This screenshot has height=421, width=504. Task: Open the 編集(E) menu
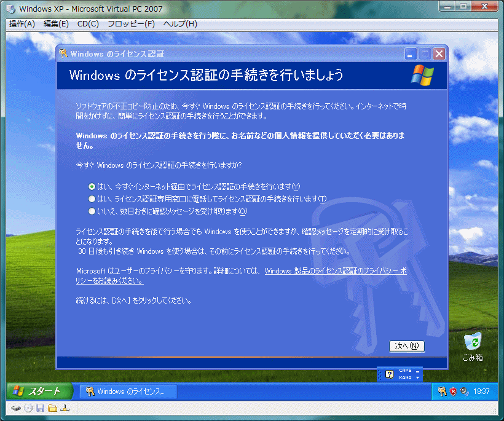56,24
